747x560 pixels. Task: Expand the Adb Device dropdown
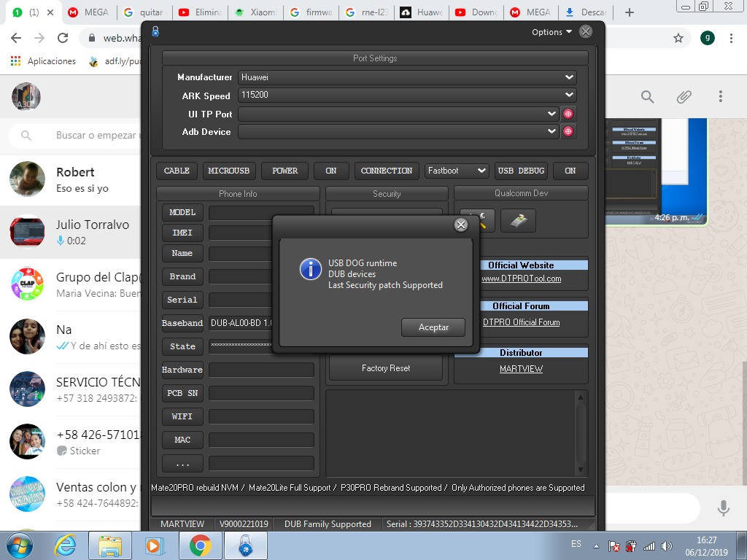pyautogui.click(x=551, y=131)
